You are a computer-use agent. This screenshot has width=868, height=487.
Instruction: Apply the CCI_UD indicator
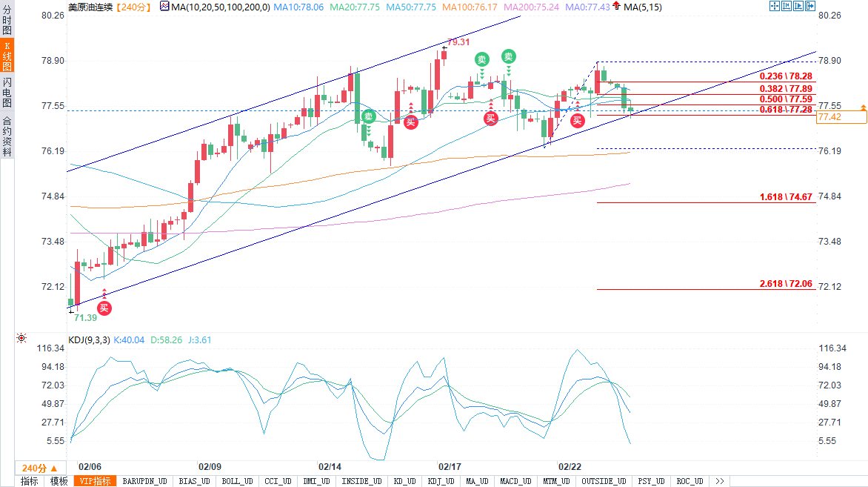pos(278,481)
